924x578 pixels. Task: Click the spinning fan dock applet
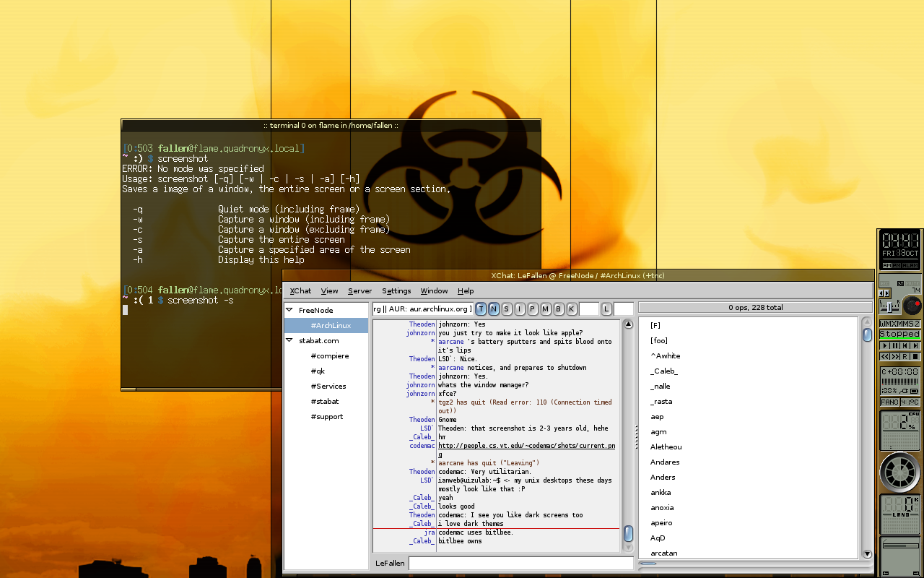(x=899, y=473)
